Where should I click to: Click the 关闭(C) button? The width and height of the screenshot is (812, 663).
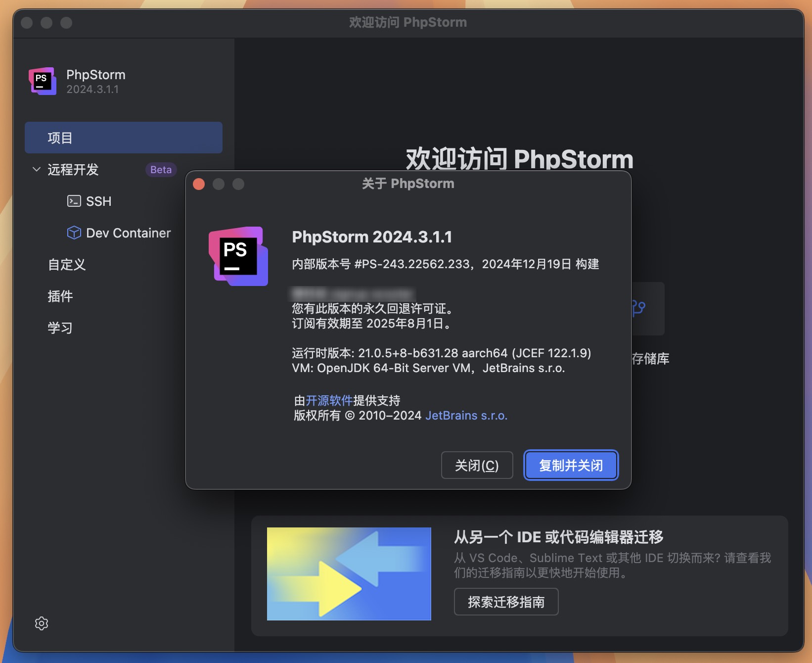pos(477,465)
